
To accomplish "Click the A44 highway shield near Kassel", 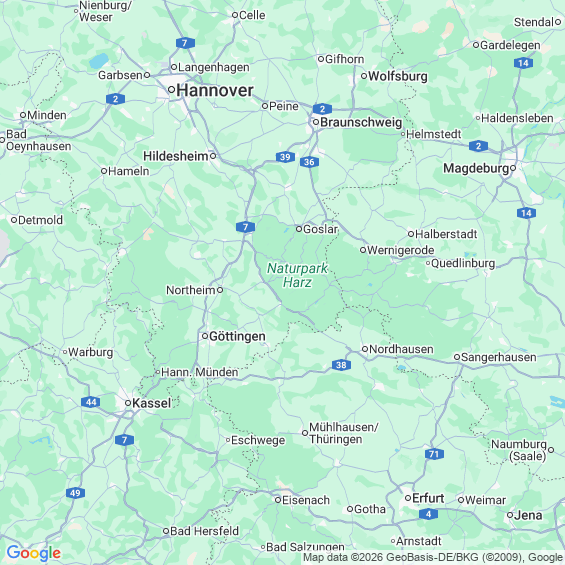I will coord(91,402).
